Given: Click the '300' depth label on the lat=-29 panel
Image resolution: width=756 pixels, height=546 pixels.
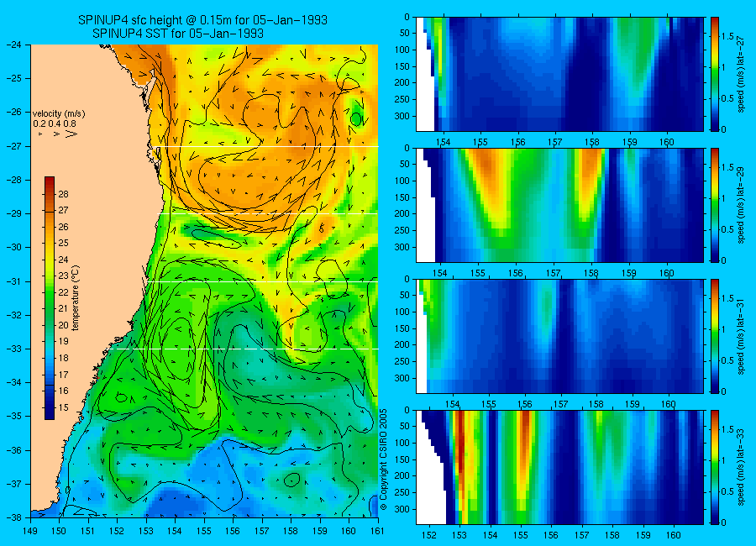Looking at the screenshot, I should point(402,248).
